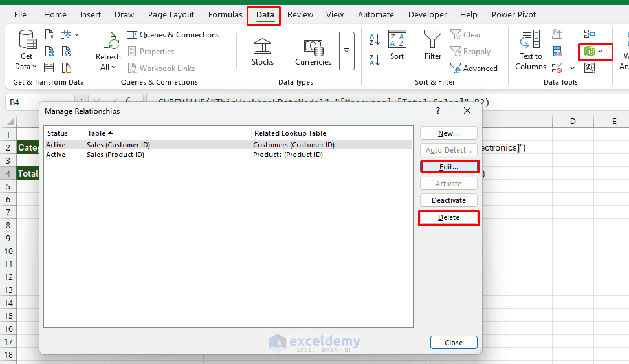This screenshot has width=629, height=364.
Task: Expand the Data Types gallery
Action: (x=347, y=51)
